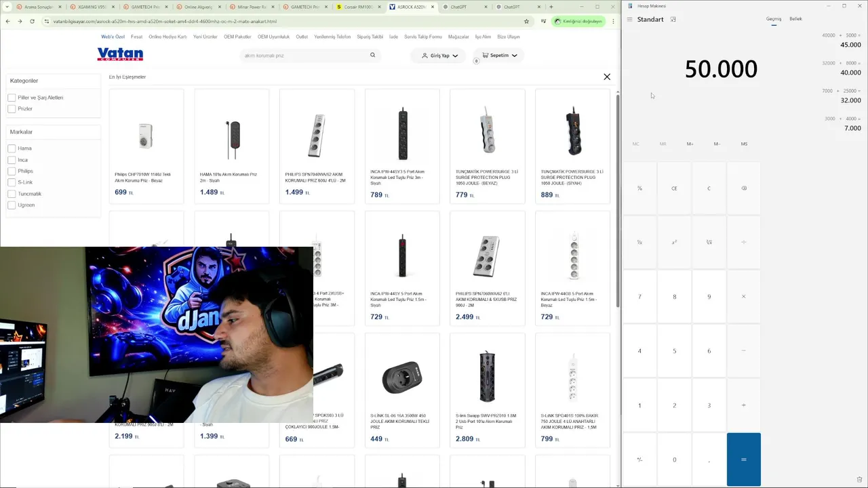Open the OEM Paketler link
The image size is (868, 488).
(x=237, y=37)
